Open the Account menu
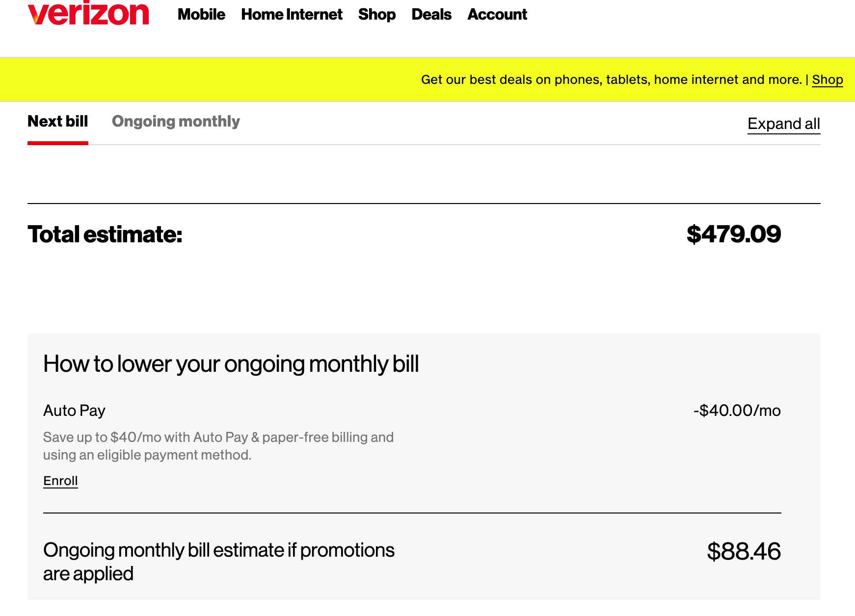Viewport: 855px width, 616px height. click(497, 15)
